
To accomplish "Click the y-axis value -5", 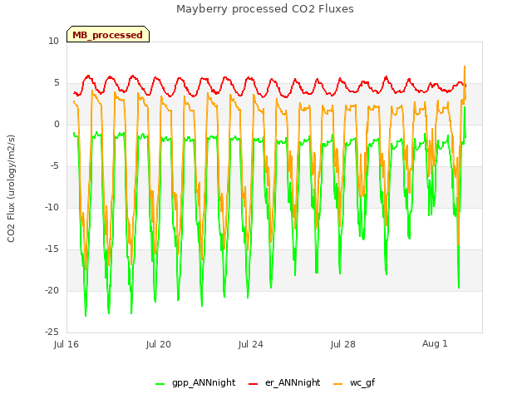I will click(x=55, y=166).
